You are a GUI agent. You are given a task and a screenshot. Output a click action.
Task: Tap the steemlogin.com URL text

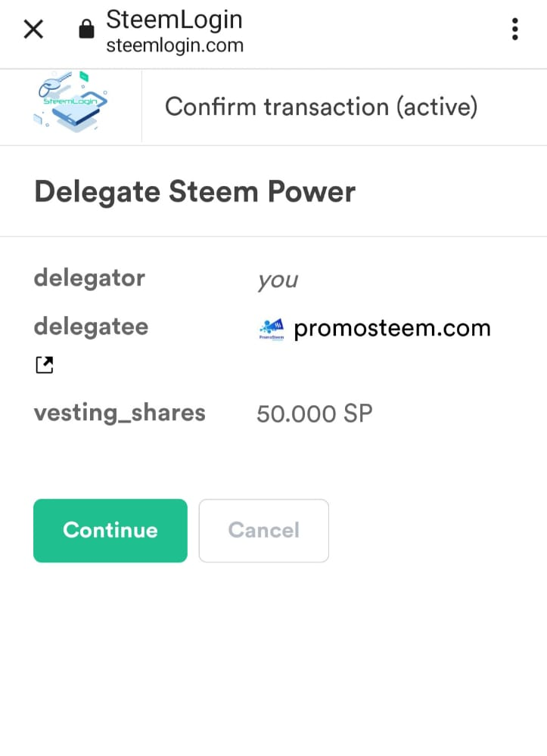tap(175, 45)
